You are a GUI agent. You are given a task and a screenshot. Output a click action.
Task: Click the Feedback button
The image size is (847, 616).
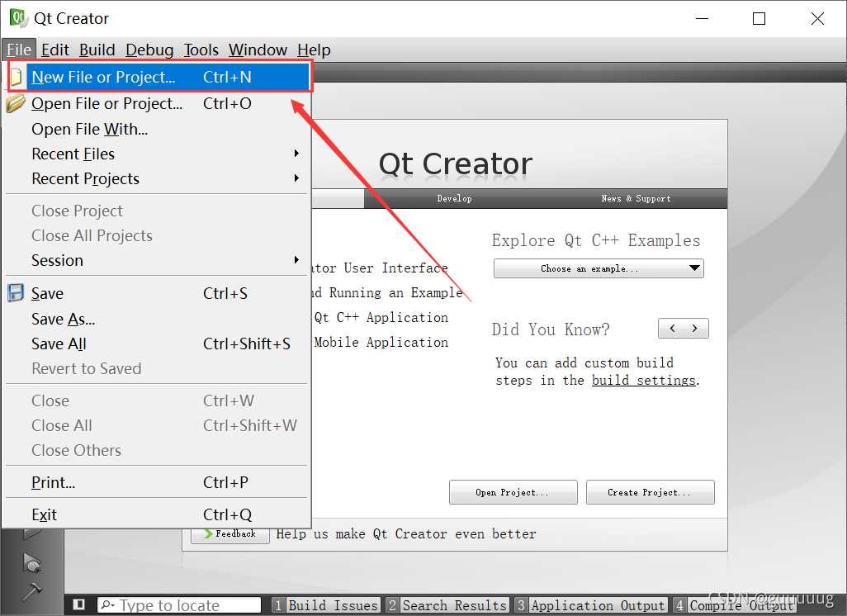coord(230,534)
